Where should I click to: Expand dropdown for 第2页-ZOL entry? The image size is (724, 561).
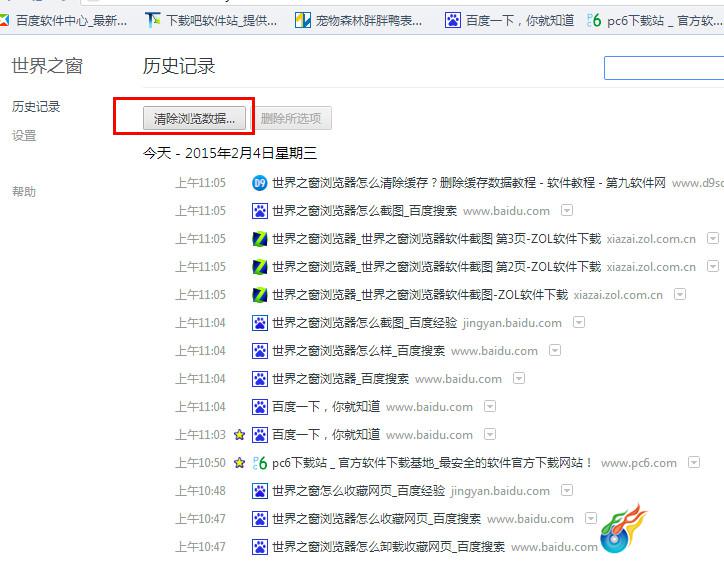click(713, 266)
